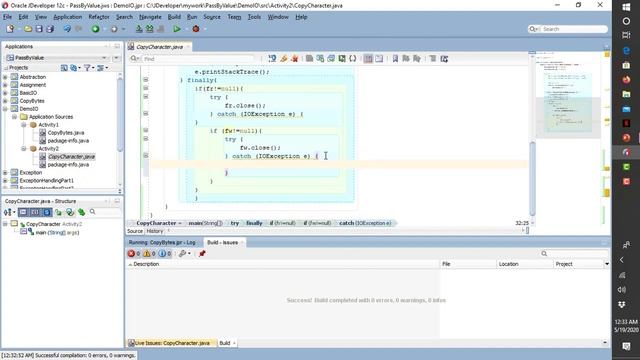Toggle show fields in Structure panel
The height and width of the screenshot is (360, 640).
35,212
